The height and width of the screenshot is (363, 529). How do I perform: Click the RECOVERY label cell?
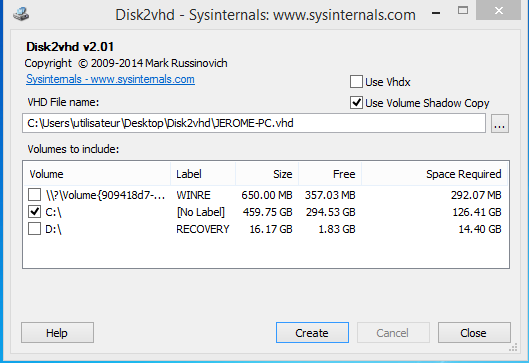(x=203, y=229)
